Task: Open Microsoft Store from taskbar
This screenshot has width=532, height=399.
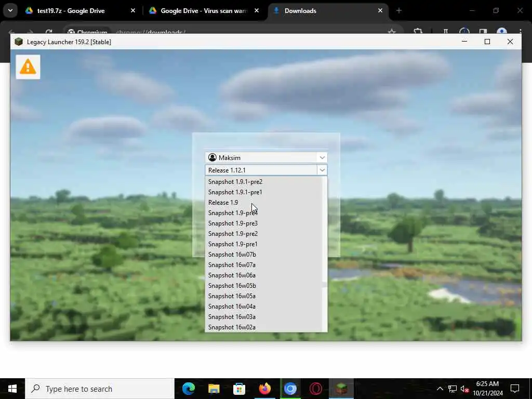Action: click(x=239, y=389)
